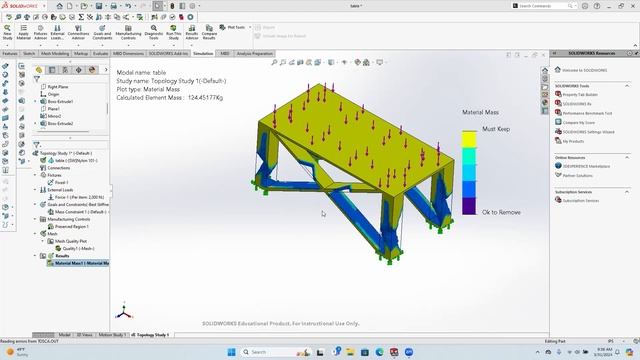The image size is (640, 360).
Task: Click the Home icon in title toolbar
Action: click(x=60, y=6)
